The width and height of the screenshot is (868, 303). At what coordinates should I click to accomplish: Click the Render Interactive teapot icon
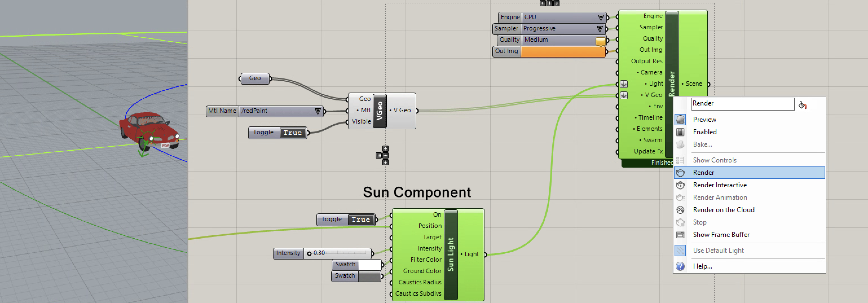[x=680, y=185]
